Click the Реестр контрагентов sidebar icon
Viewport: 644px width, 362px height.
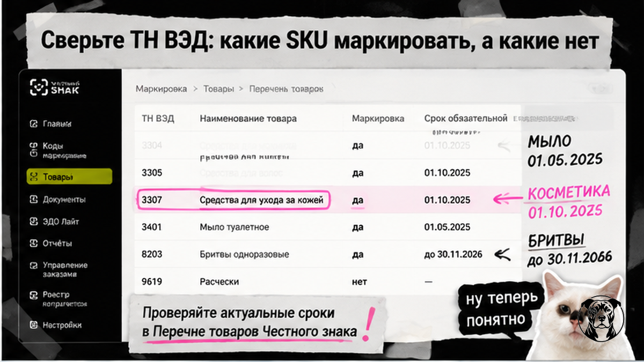[34, 295]
